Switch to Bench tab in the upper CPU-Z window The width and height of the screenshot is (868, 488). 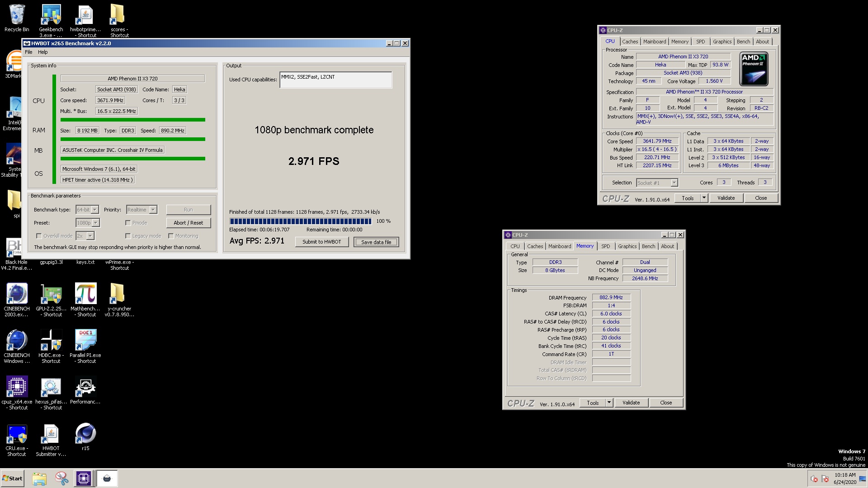(x=743, y=42)
